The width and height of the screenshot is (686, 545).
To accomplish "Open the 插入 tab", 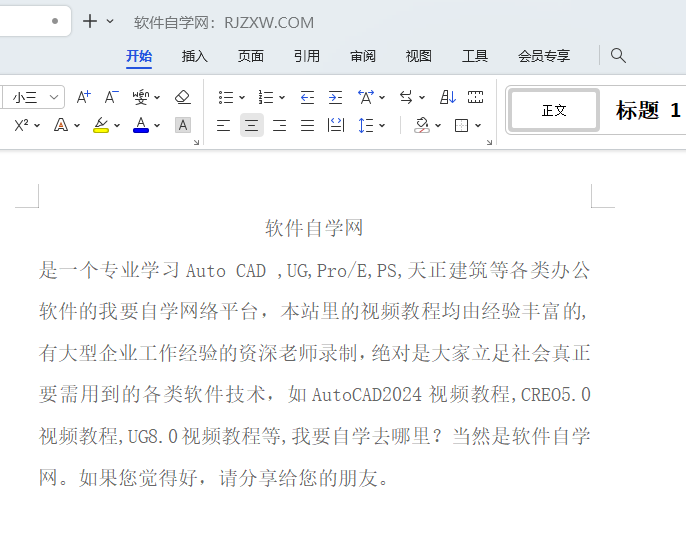I will coord(195,56).
